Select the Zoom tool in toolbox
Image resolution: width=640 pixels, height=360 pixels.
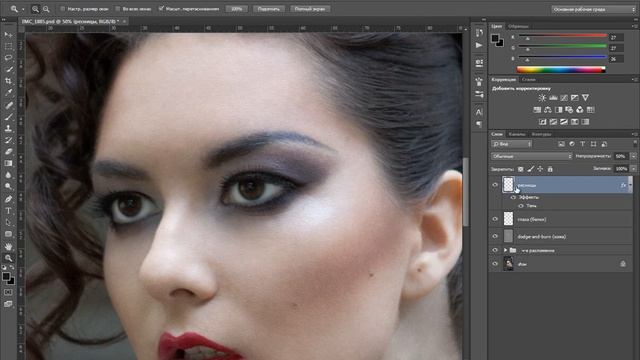coord(8,258)
